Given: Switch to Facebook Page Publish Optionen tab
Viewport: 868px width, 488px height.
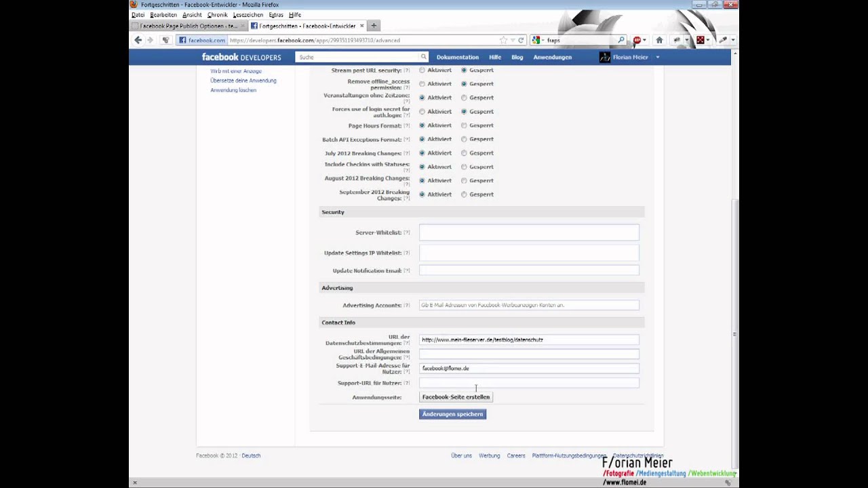Looking at the screenshot, I should tap(188, 26).
